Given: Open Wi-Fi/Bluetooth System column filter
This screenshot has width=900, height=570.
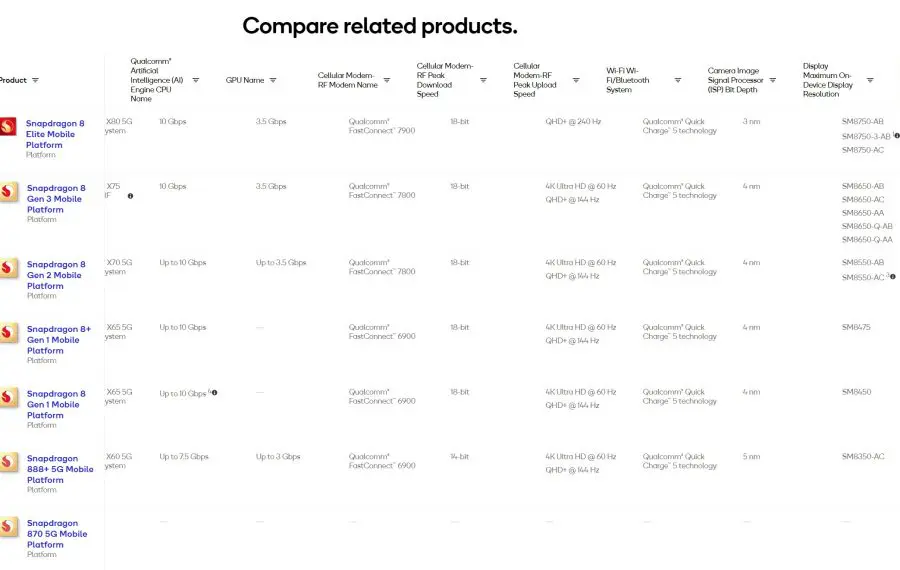Looking at the screenshot, I should click(x=678, y=80).
